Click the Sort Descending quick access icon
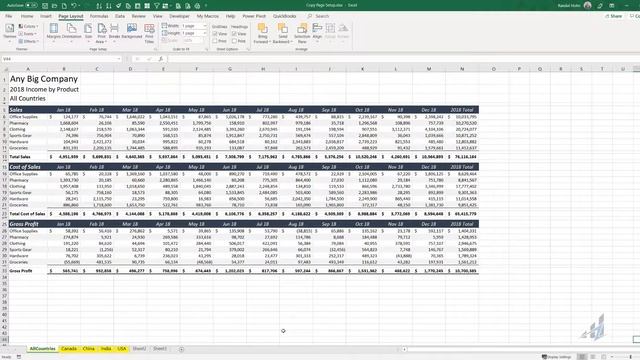640x360 pixels. point(109,6)
